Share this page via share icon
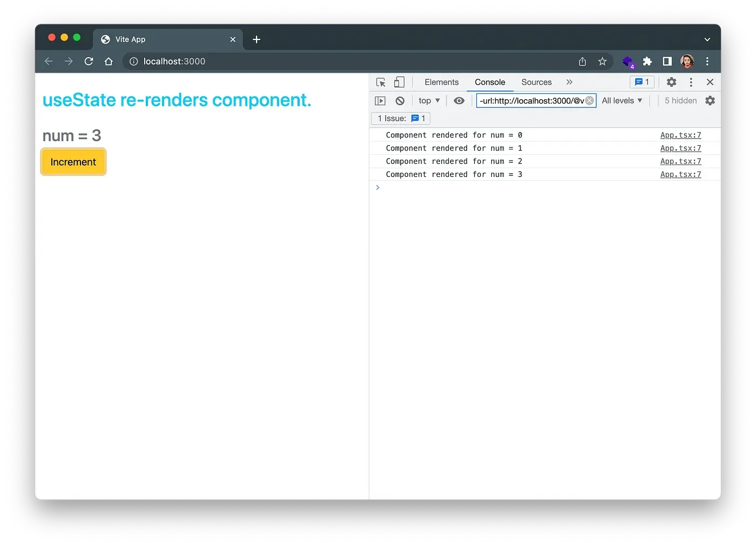The height and width of the screenshot is (546, 756). pos(582,62)
